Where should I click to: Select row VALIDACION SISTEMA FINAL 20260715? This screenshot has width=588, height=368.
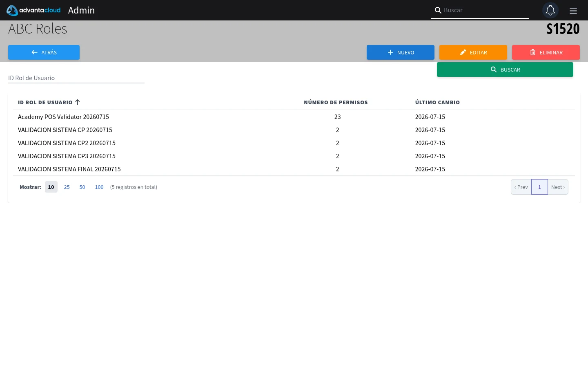click(294, 169)
